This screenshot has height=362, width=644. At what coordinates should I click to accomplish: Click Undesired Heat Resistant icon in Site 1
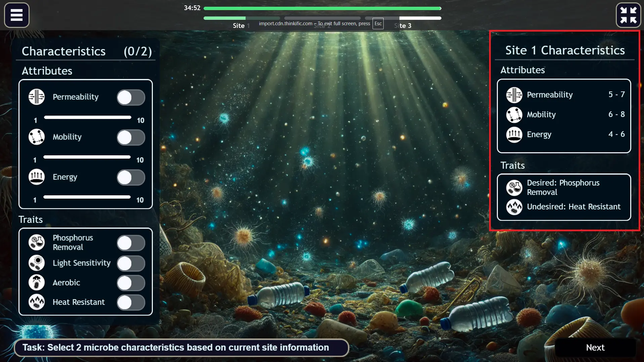[x=514, y=207]
